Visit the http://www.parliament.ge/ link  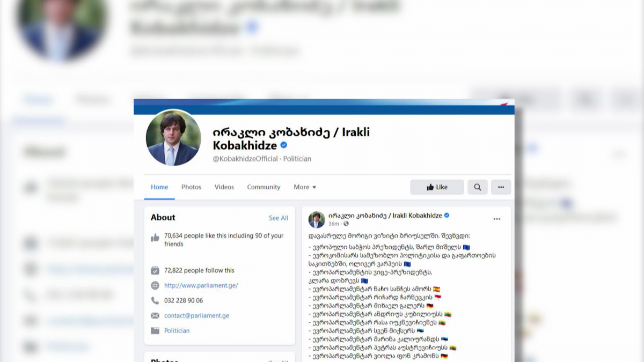coord(201,285)
